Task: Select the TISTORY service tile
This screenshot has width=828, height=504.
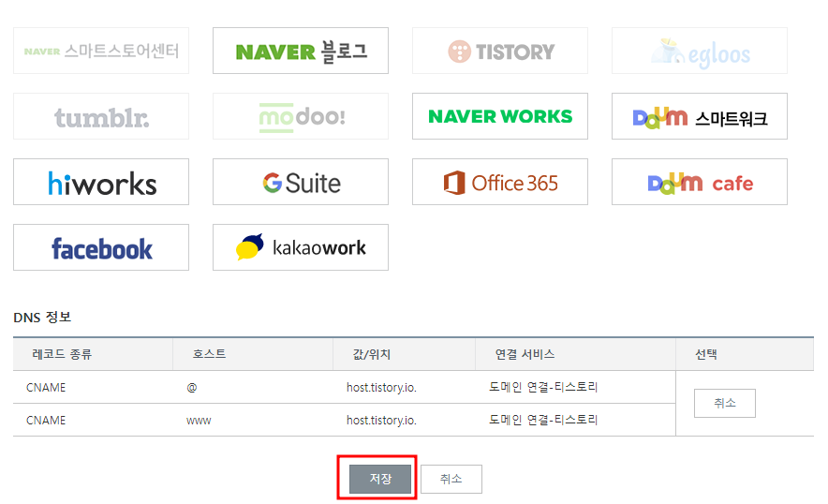Action: tap(500, 51)
